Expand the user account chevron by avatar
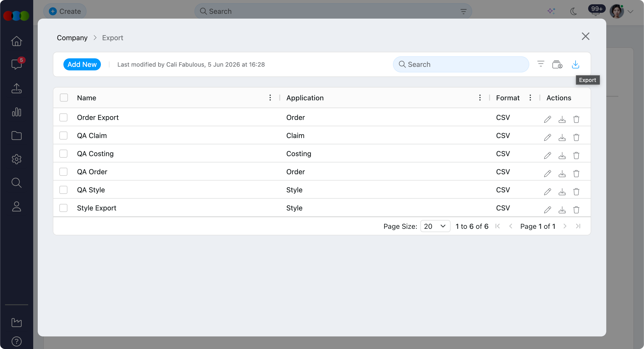The image size is (644, 349). [630, 12]
